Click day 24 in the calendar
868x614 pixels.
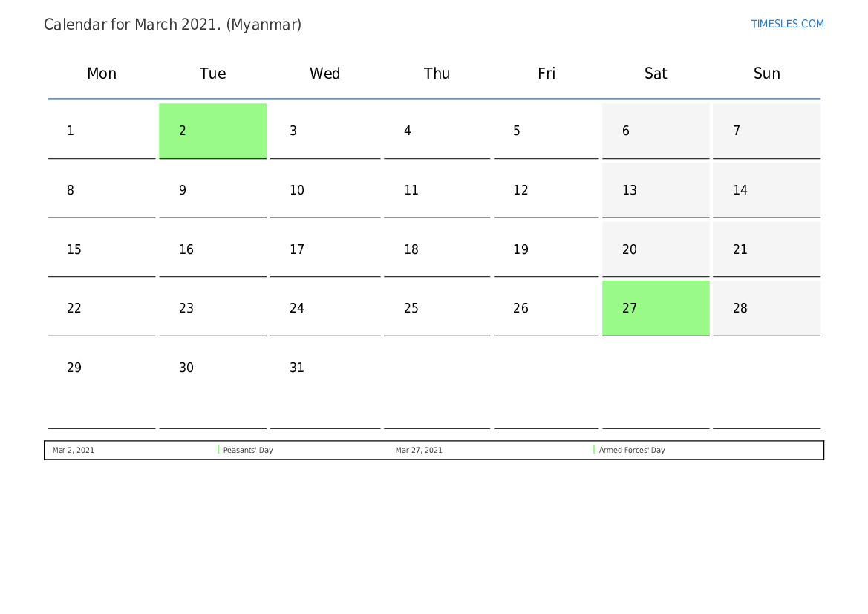tap(325, 308)
